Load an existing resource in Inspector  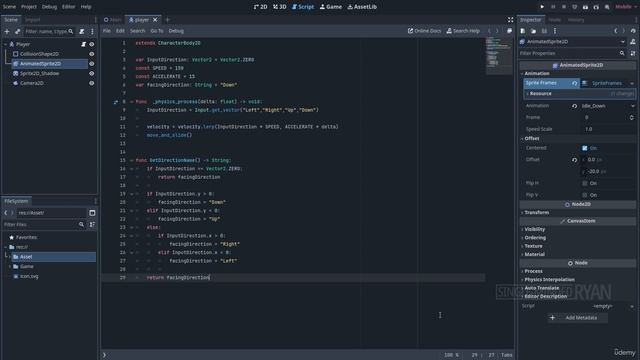[x=533, y=31]
